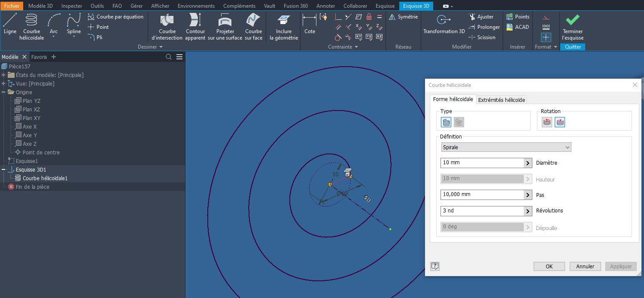Insert Points from the Insérer panel

[x=518, y=17]
